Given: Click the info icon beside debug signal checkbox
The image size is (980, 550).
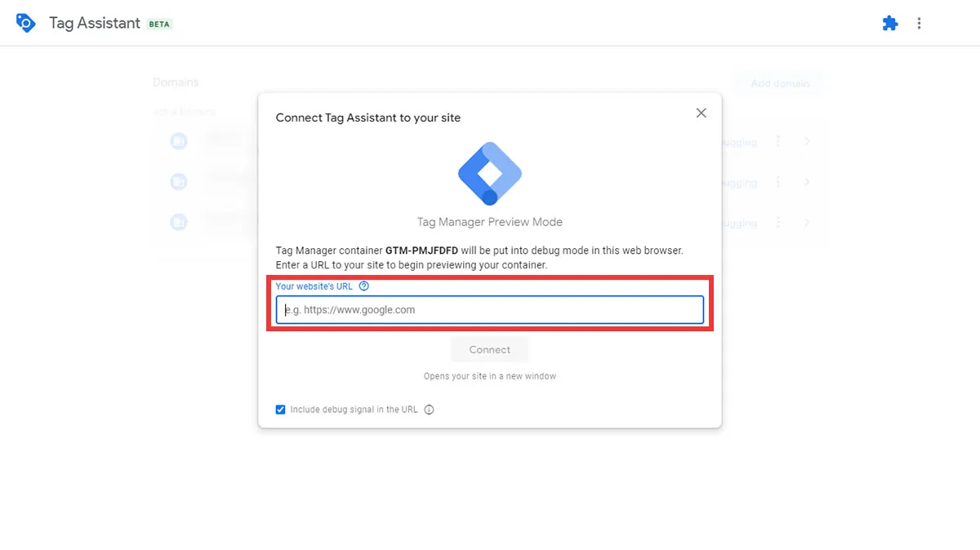Looking at the screenshot, I should coord(429,409).
